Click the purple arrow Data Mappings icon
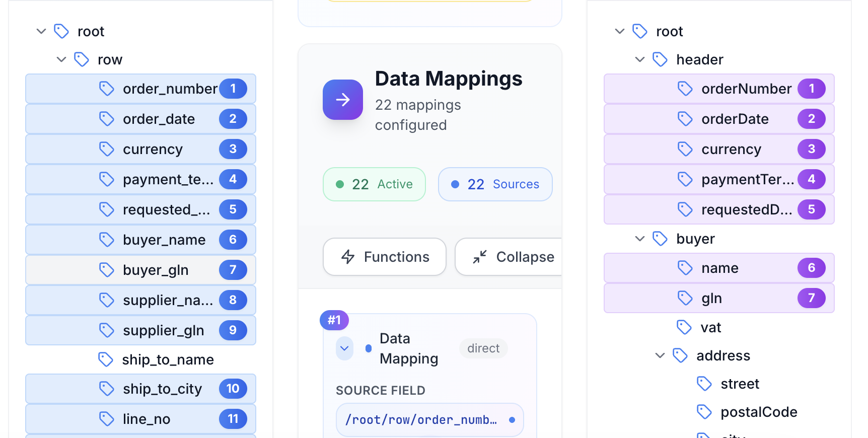The width and height of the screenshot is (868, 438). (342, 100)
